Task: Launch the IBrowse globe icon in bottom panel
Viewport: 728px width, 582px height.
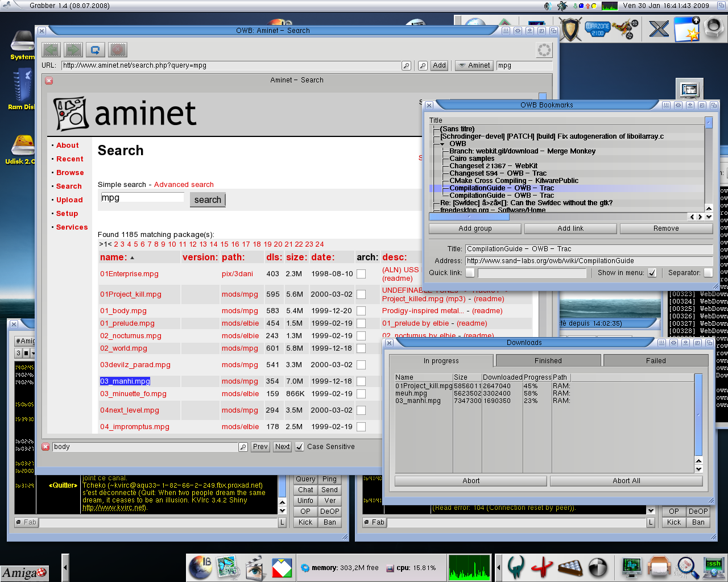Action: tap(201, 567)
